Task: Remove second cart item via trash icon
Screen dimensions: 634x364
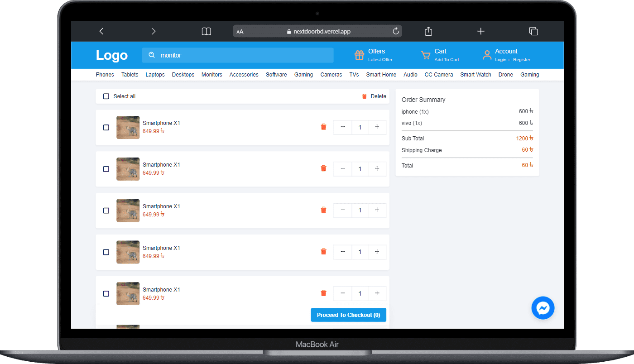Action: 323,168
